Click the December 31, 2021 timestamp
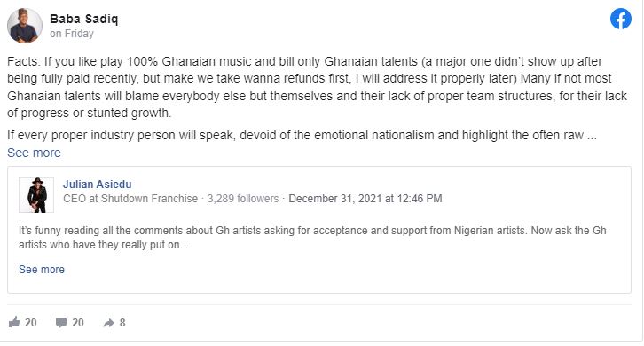 [x=365, y=199]
